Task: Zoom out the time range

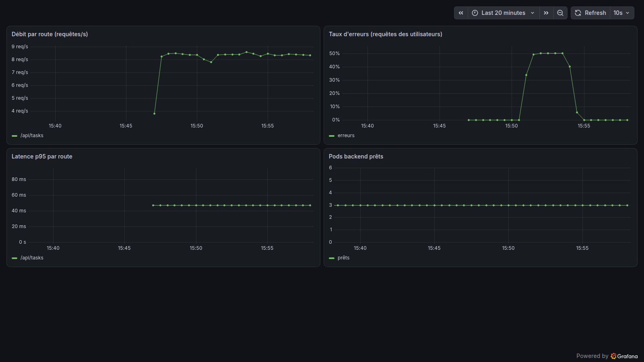Action: point(560,13)
